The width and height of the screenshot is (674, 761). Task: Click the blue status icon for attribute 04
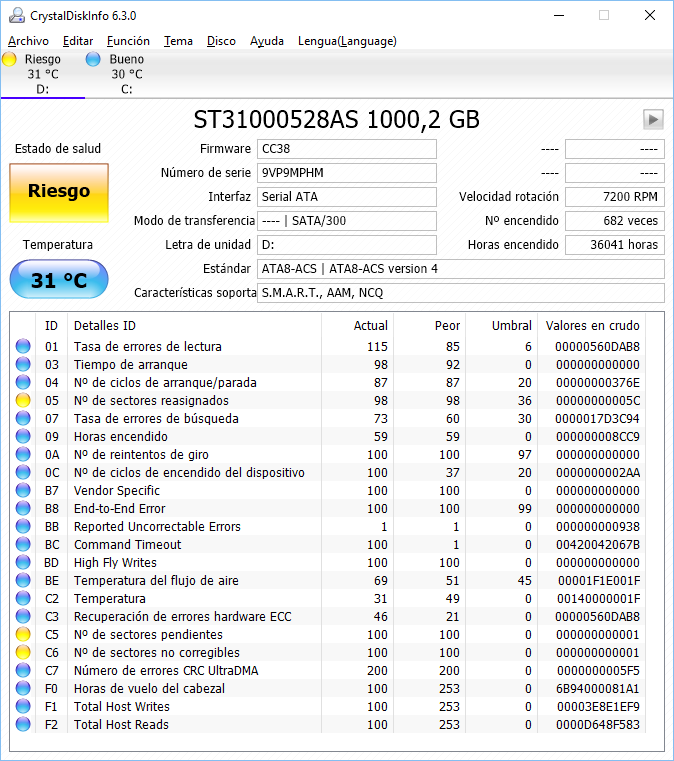click(x=23, y=382)
